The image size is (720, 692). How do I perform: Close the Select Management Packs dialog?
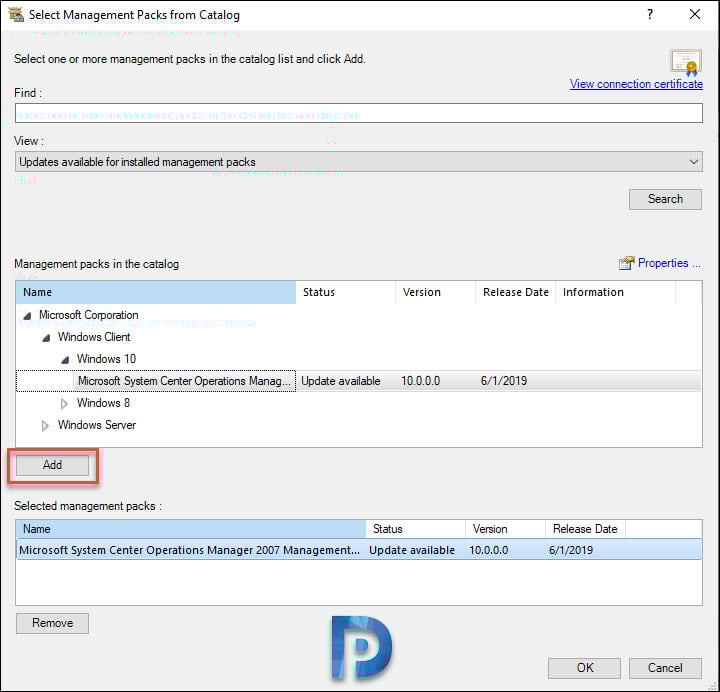(x=695, y=14)
